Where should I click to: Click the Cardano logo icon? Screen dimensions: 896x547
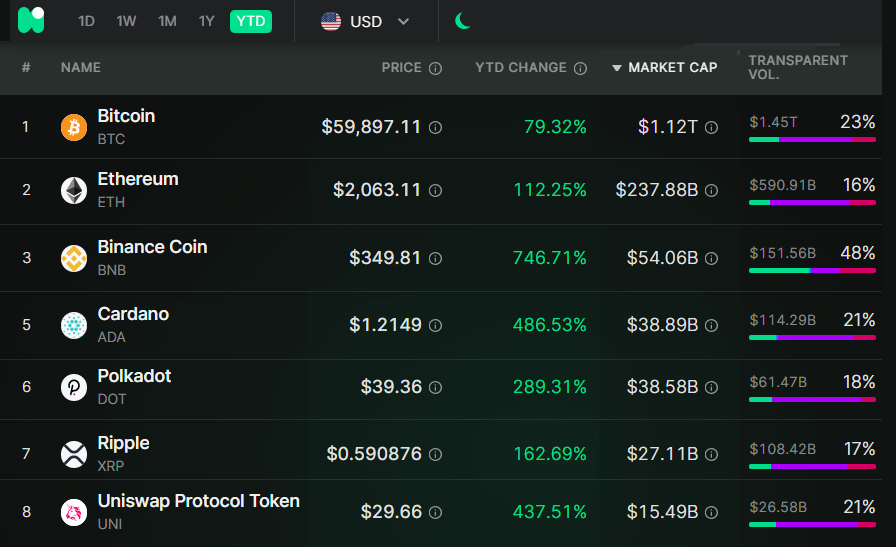[x=74, y=325]
